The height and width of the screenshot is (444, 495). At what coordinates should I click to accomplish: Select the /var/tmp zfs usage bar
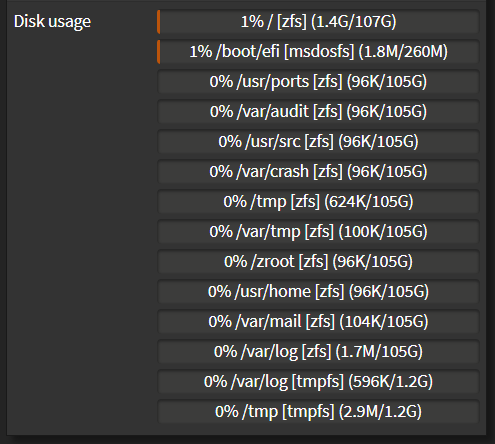pyautogui.click(x=318, y=232)
